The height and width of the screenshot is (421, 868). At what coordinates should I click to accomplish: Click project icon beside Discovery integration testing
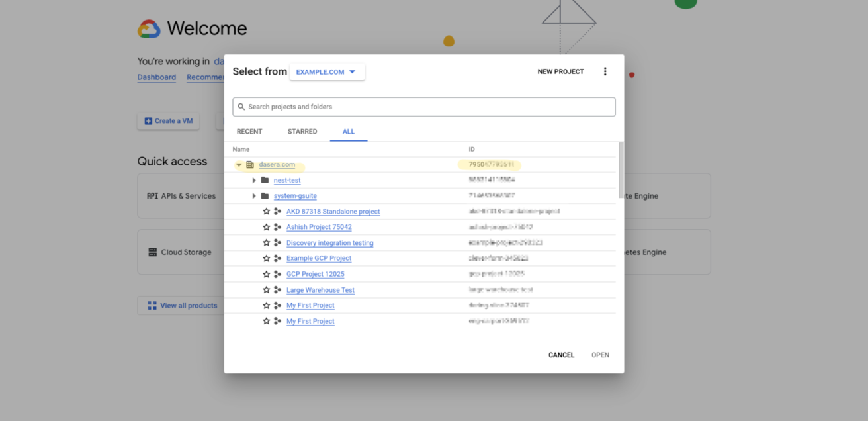coord(278,243)
